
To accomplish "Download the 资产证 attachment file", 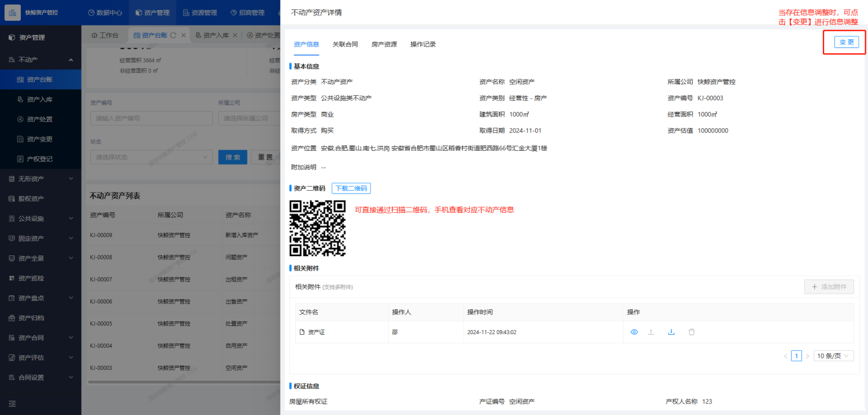I will coord(671,332).
